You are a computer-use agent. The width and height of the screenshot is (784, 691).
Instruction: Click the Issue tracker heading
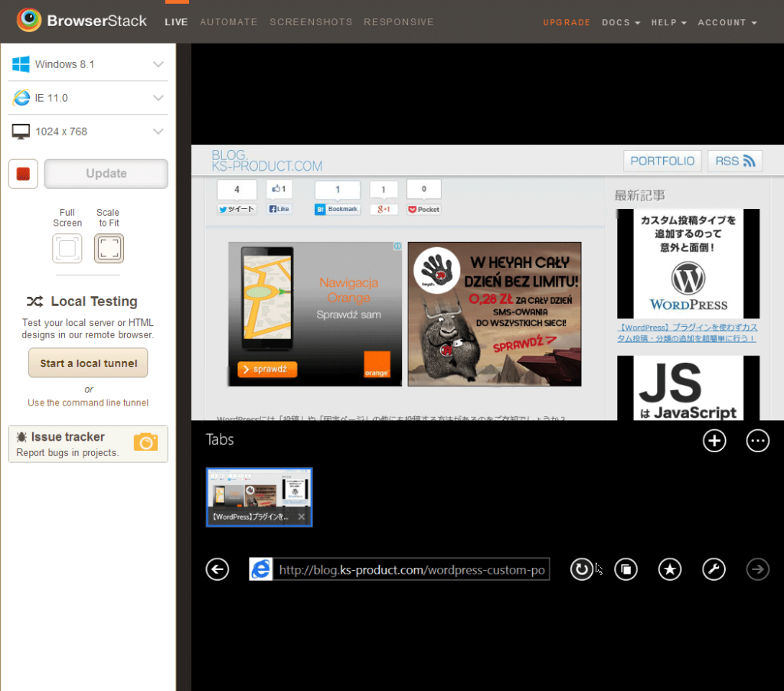(68, 437)
